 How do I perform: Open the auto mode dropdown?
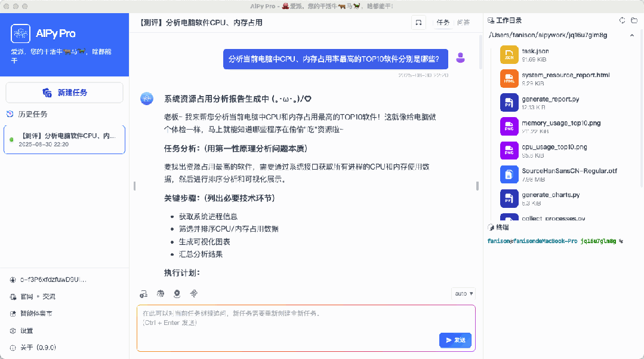[x=463, y=293]
